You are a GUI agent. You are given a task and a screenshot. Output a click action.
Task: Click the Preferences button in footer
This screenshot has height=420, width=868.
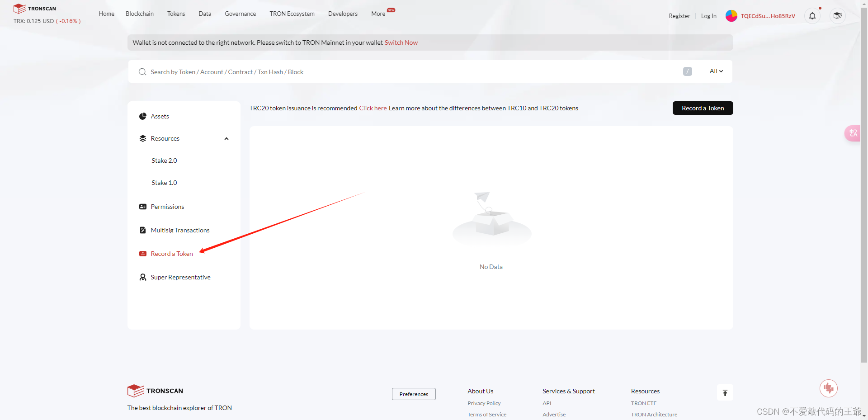point(414,394)
